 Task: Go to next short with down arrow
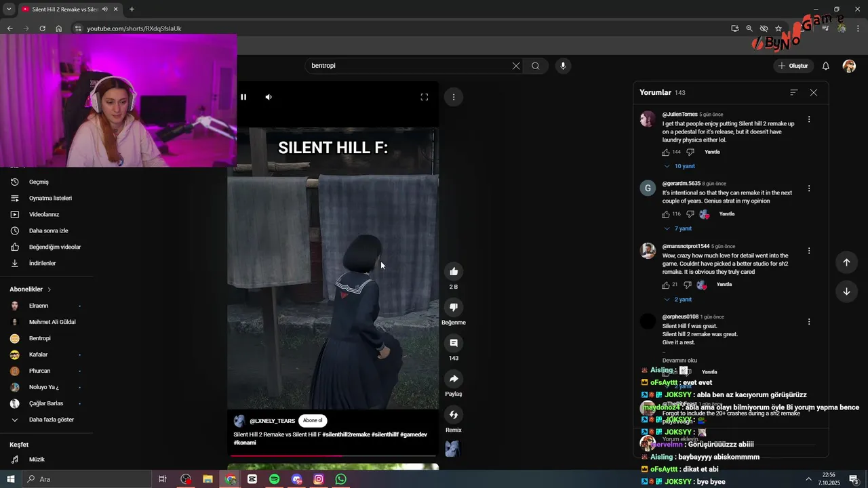coord(846,291)
